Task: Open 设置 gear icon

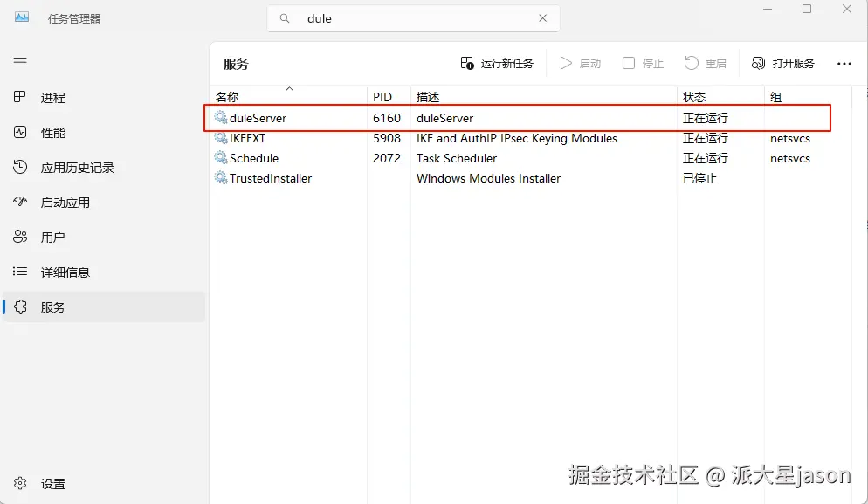Action: [x=20, y=483]
